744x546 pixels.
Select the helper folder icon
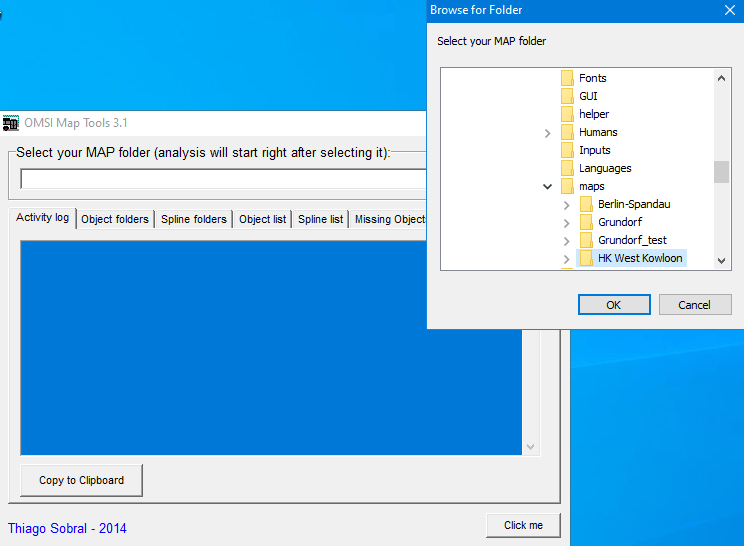[567, 114]
